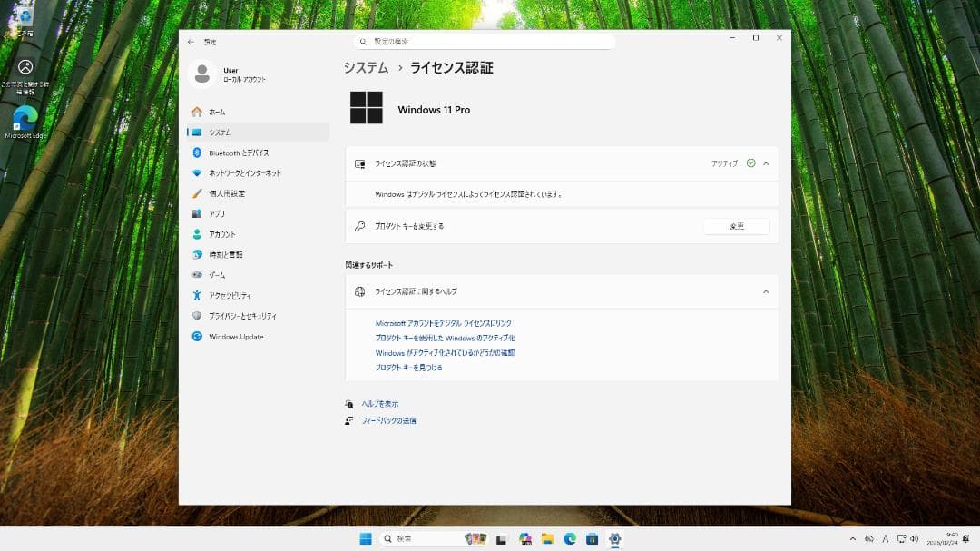Click the 設定の検索 search box
The height and width of the screenshot is (551, 980).
485,41
